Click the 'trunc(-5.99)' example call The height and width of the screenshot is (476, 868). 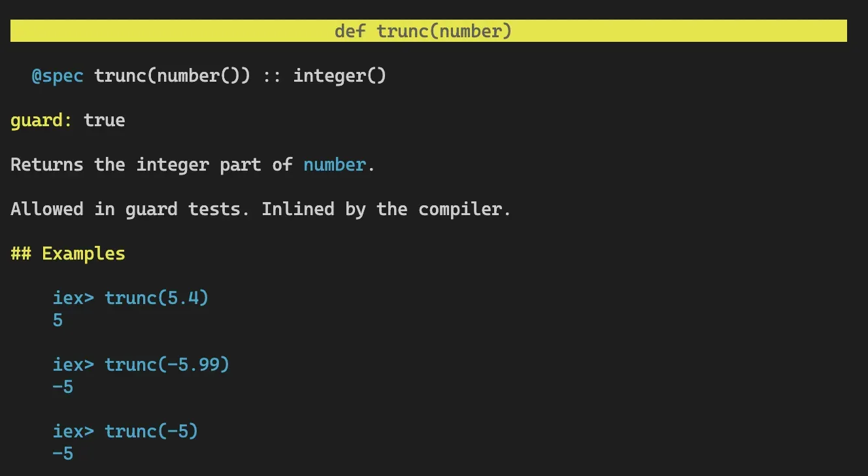[167, 364]
